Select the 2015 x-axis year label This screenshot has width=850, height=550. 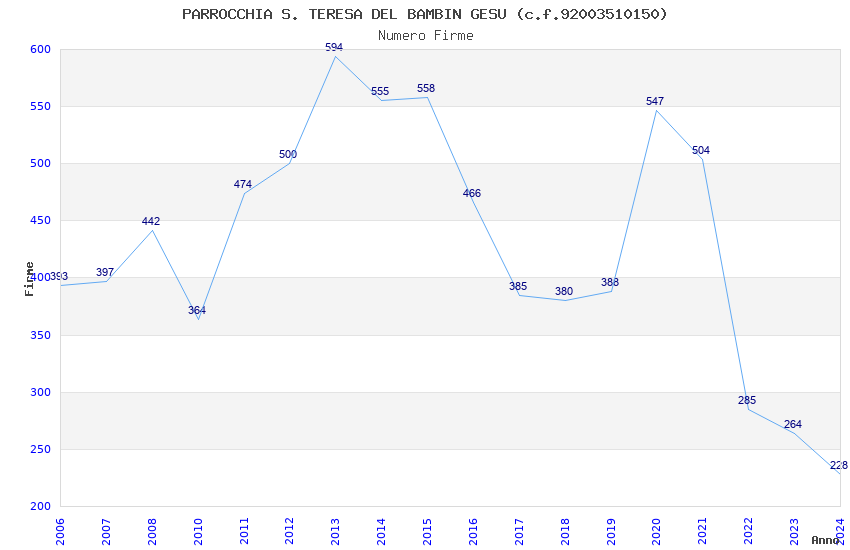(427, 531)
